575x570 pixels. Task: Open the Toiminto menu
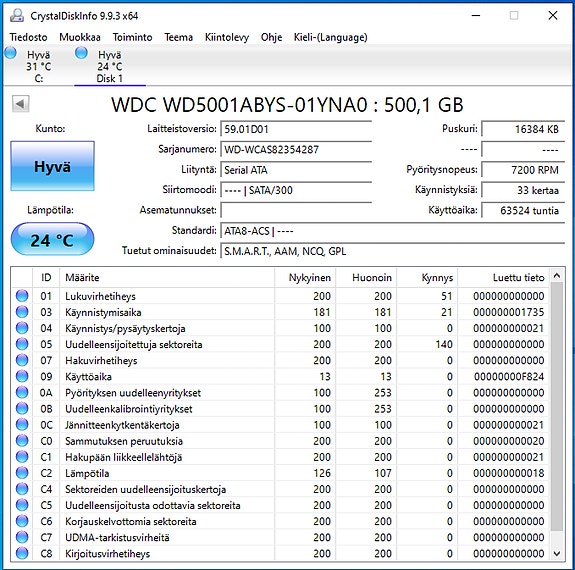coord(132,37)
